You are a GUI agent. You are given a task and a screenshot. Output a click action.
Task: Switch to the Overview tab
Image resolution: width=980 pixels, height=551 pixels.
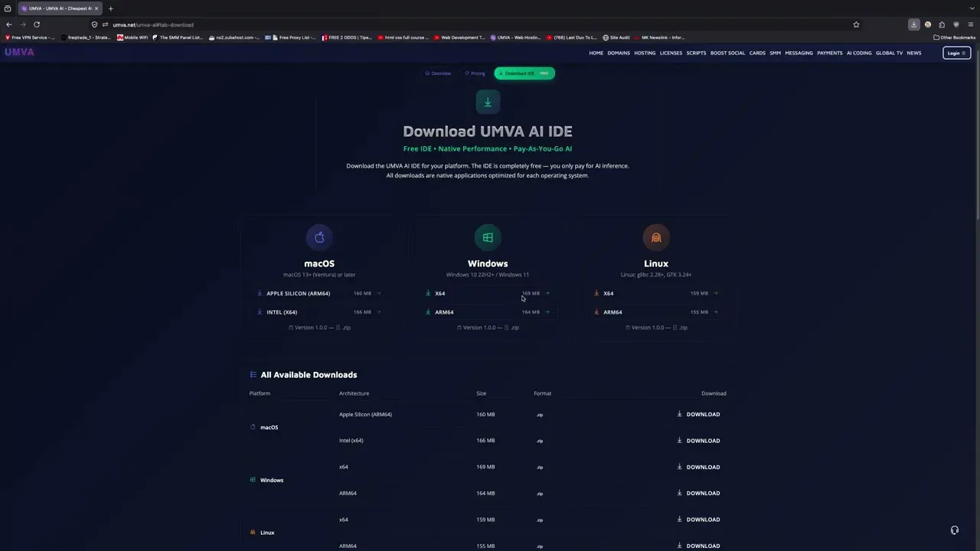438,73
